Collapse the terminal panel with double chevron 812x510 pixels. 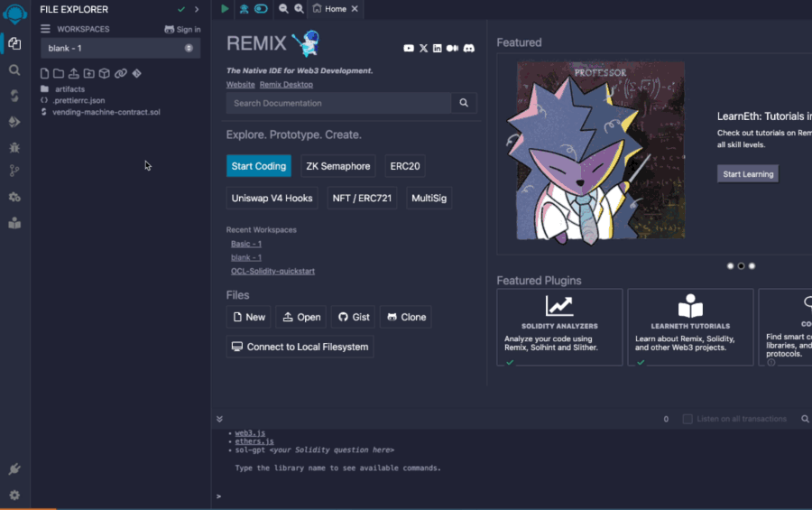pos(219,419)
